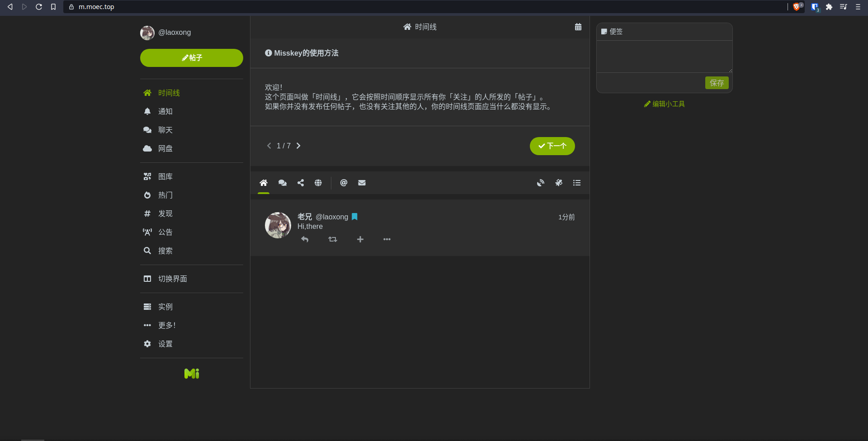Image resolution: width=868 pixels, height=441 pixels.
Task: Open the post's three-dot more menu
Action: point(387,239)
